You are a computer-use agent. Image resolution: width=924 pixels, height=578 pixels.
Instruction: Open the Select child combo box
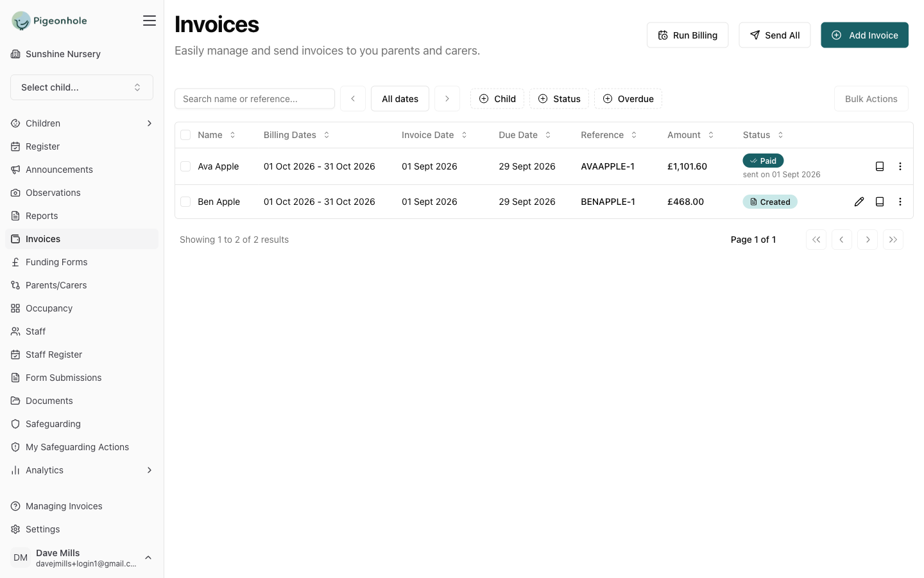[81, 87]
